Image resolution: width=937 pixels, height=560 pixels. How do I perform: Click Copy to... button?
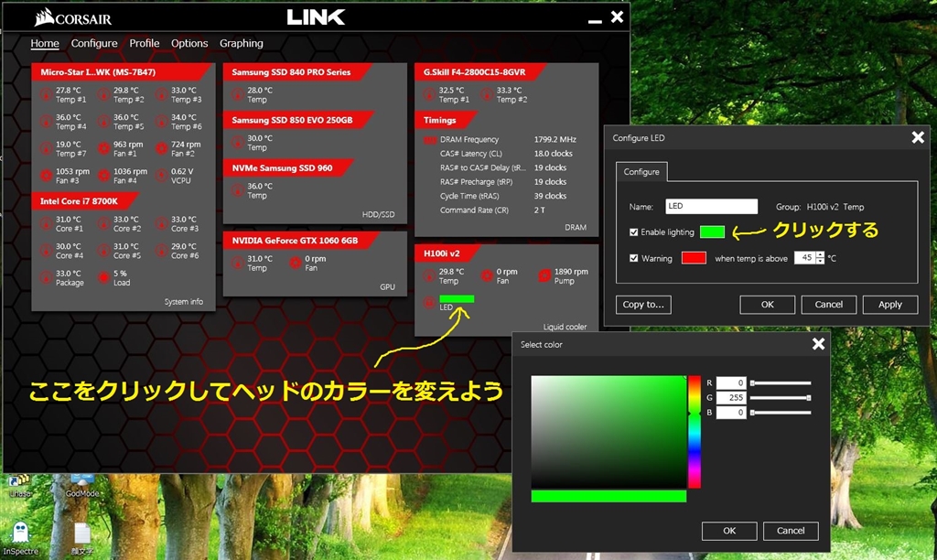pos(643,304)
